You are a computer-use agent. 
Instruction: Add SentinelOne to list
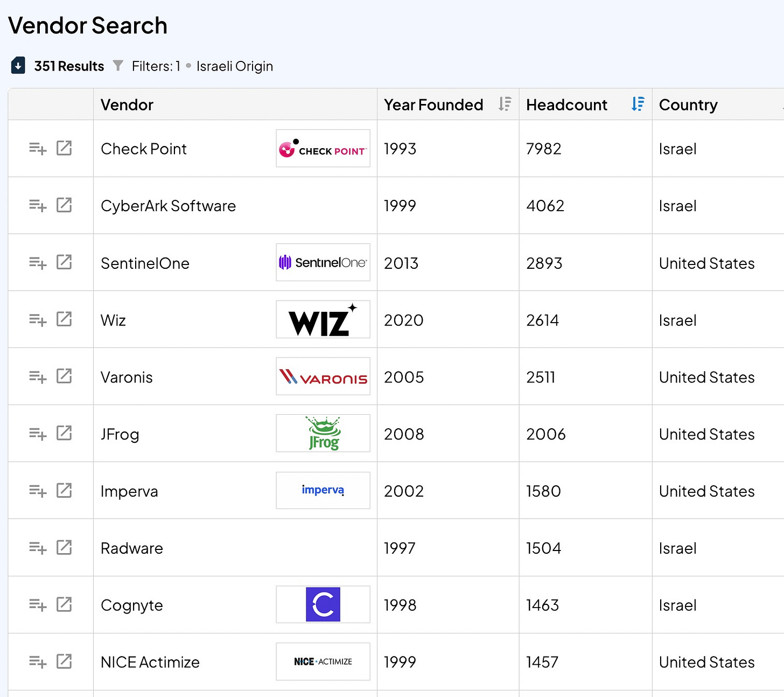(38, 262)
